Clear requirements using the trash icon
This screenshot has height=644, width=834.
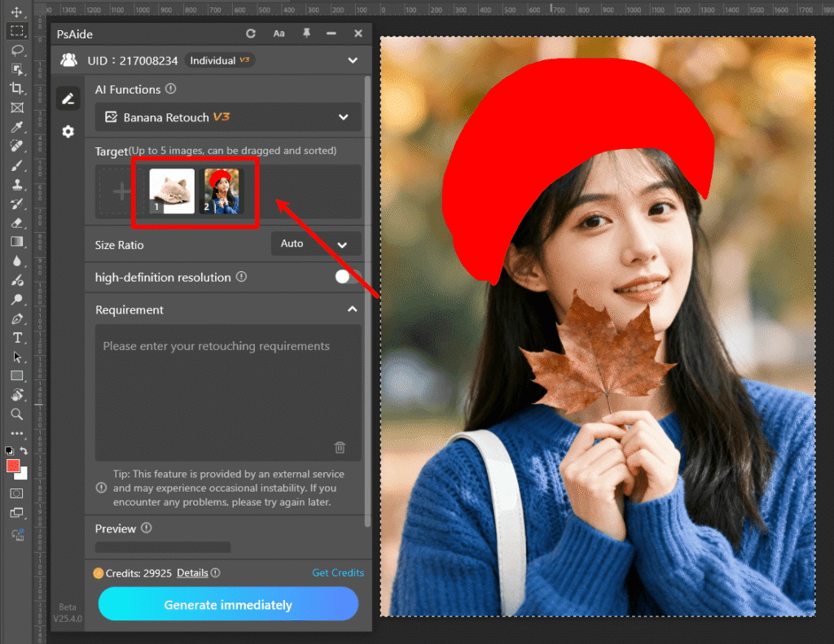pos(340,447)
